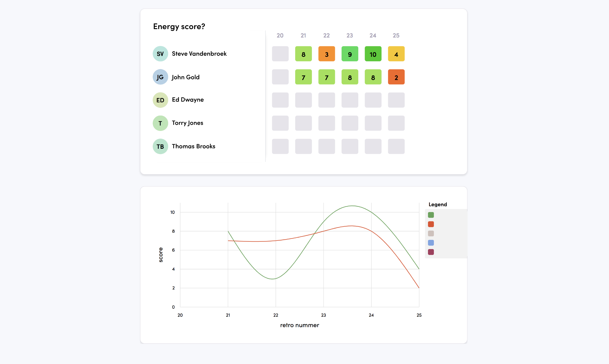Click Ed Dwayne's empty cell for retro 20
The width and height of the screenshot is (609, 364).
pyautogui.click(x=280, y=100)
